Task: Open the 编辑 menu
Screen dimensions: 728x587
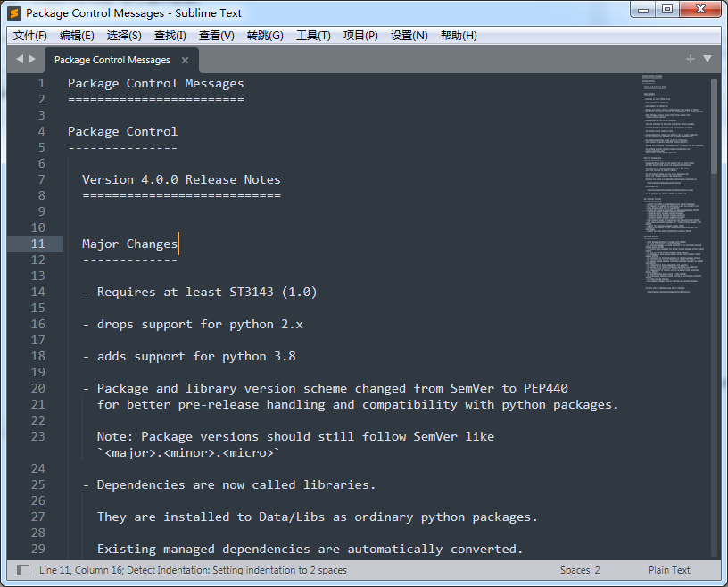Action: pos(77,35)
